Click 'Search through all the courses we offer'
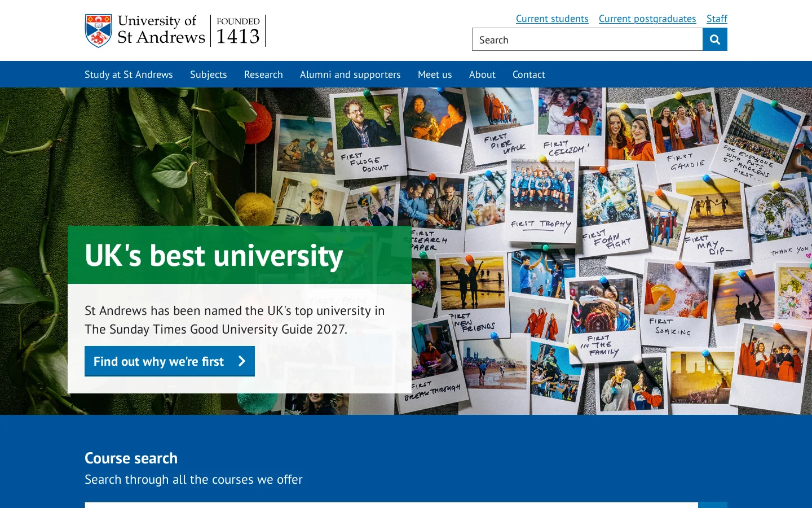 point(193,479)
